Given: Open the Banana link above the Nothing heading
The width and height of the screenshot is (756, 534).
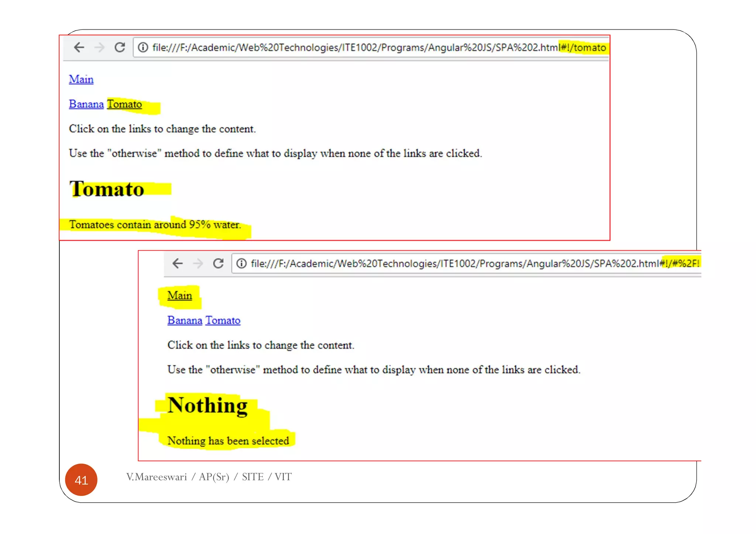Looking at the screenshot, I should (x=185, y=320).
